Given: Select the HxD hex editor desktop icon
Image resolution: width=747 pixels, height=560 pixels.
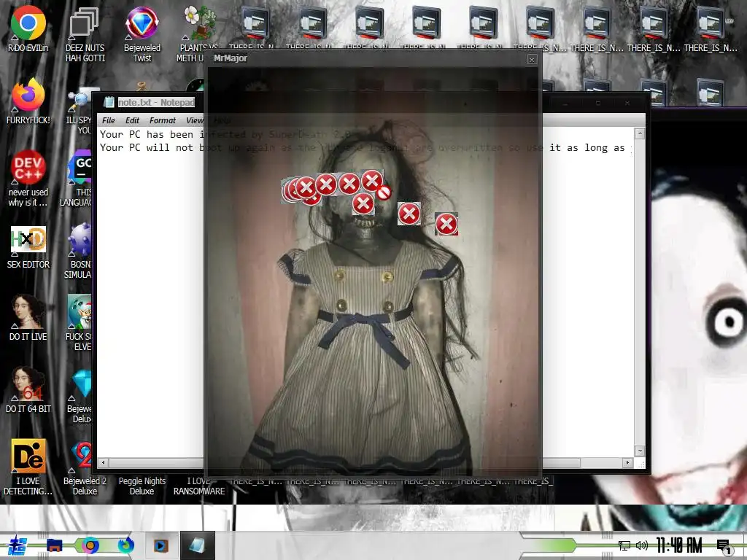Looking at the screenshot, I should (x=28, y=239).
